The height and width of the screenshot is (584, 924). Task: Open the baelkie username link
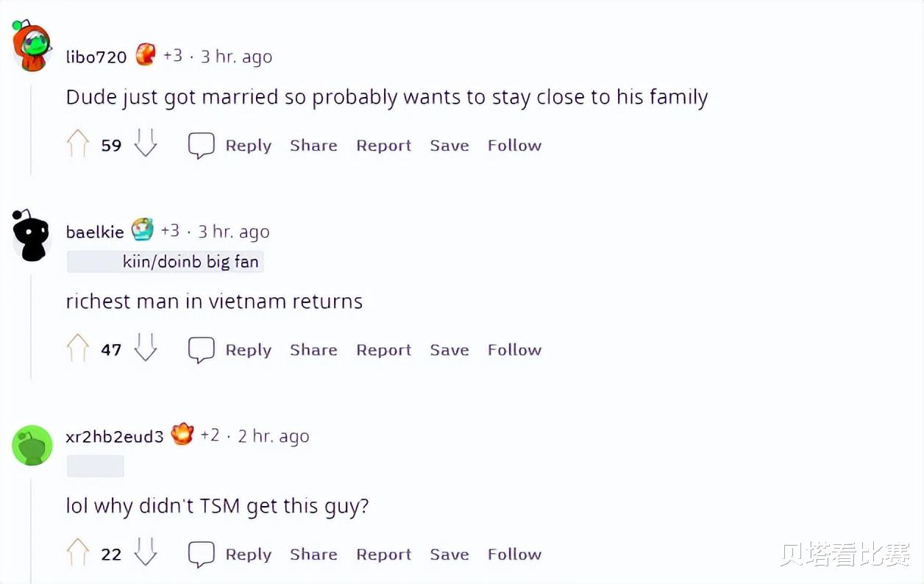pyautogui.click(x=95, y=232)
